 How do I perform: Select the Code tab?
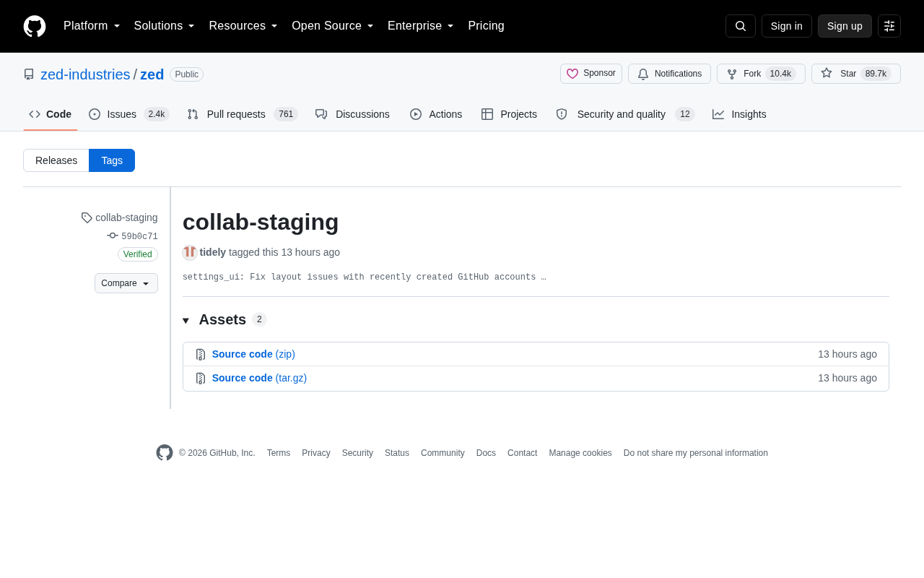[x=51, y=114]
